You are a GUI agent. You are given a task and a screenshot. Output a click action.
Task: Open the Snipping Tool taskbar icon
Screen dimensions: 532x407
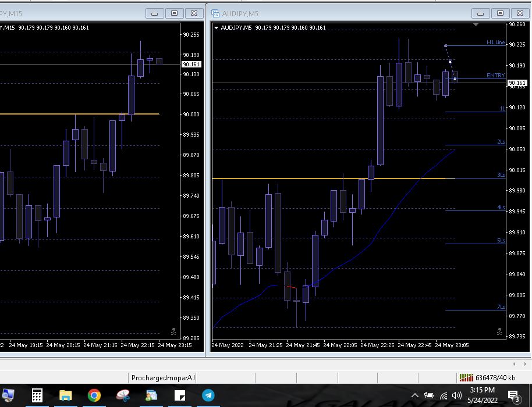tap(123, 395)
